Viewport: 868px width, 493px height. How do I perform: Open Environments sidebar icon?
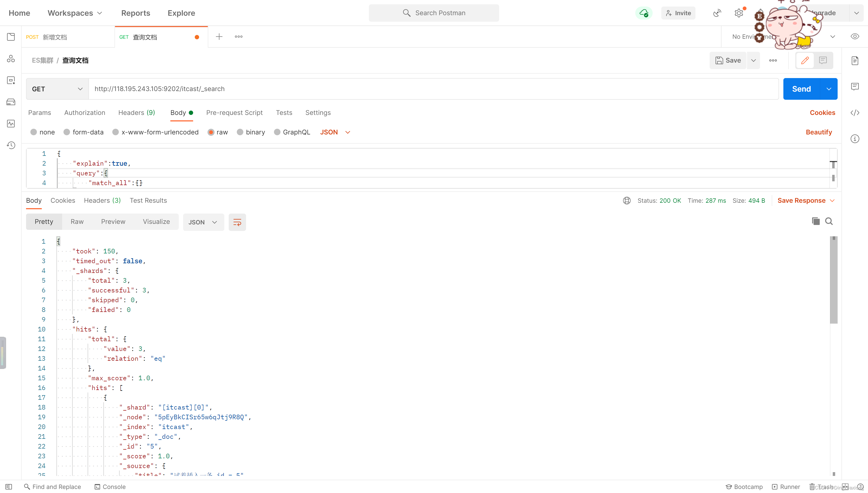(x=11, y=80)
